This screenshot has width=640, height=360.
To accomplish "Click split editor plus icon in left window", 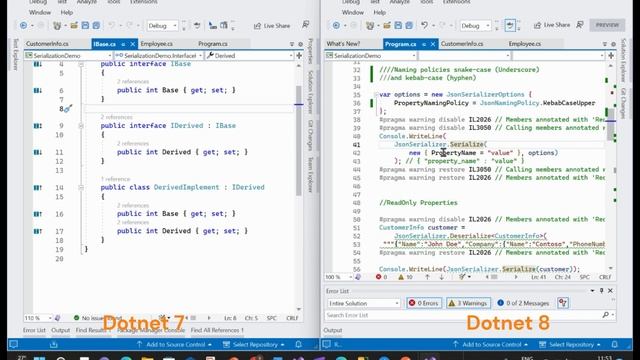I will 299,56.
